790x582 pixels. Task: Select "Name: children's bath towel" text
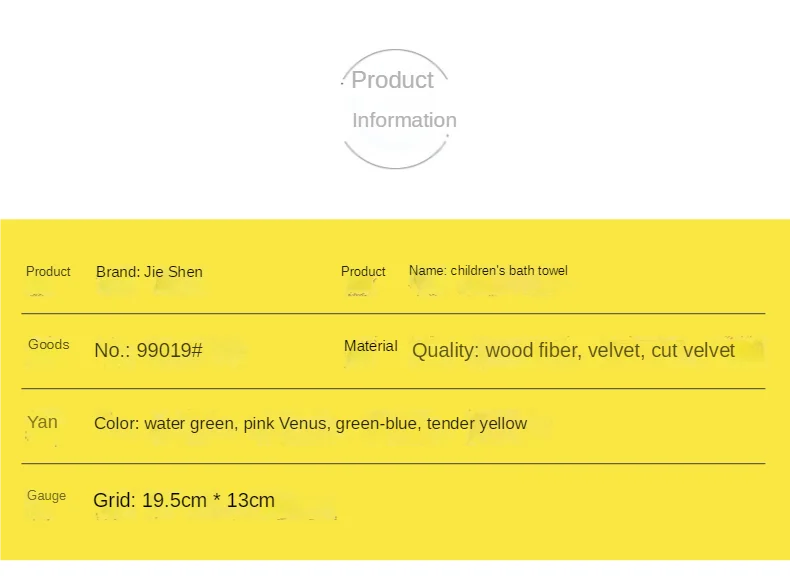(x=488, y=270)
